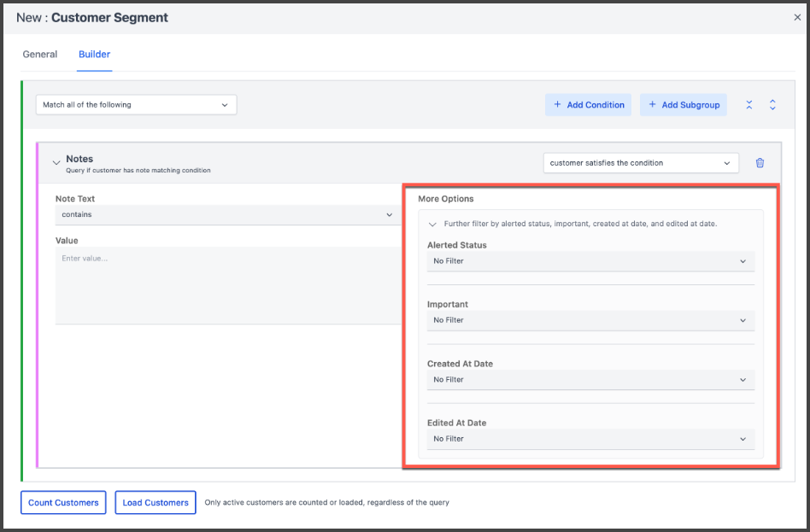Open the Match all of the following dropdown
Image resolution: width=810 pixels, height=532 pixels.
(136, 105)
